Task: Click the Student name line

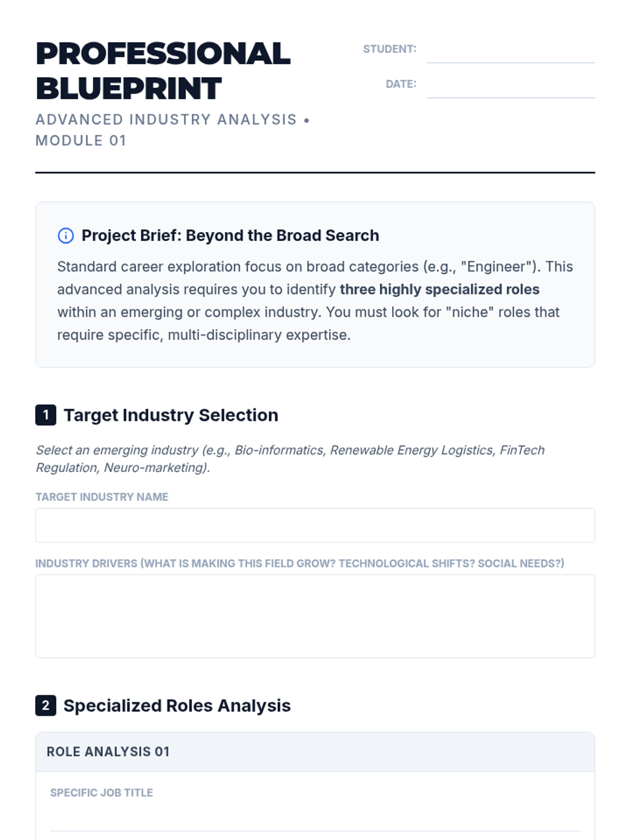Action: 510,52
